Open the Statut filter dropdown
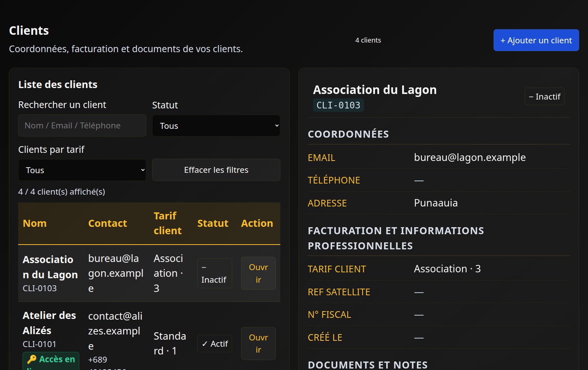The image size is (588, 370). [216, 126]
